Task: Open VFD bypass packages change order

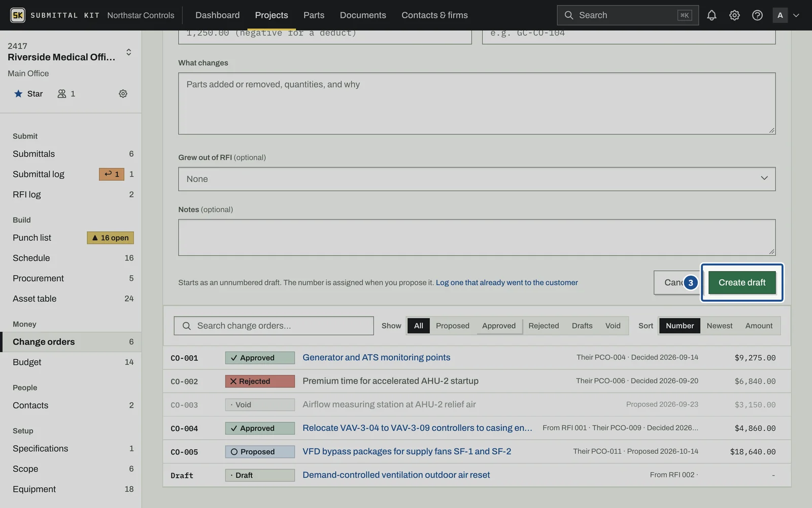Action: pos(407,452)
